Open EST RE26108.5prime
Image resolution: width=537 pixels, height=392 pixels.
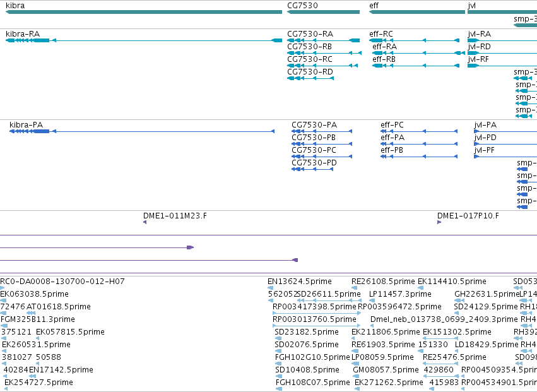(x=383, y=282)
